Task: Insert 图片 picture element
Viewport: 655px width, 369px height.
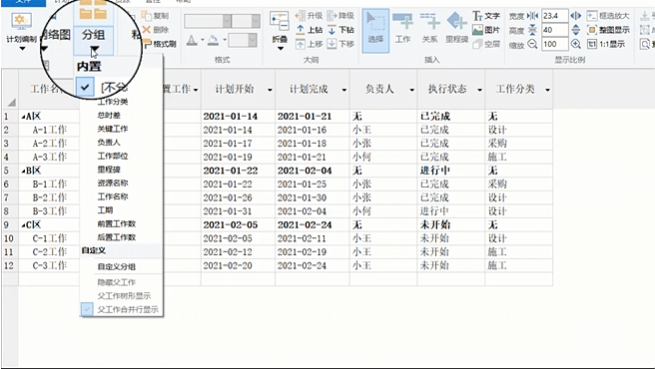Action: tap(478, 30)
